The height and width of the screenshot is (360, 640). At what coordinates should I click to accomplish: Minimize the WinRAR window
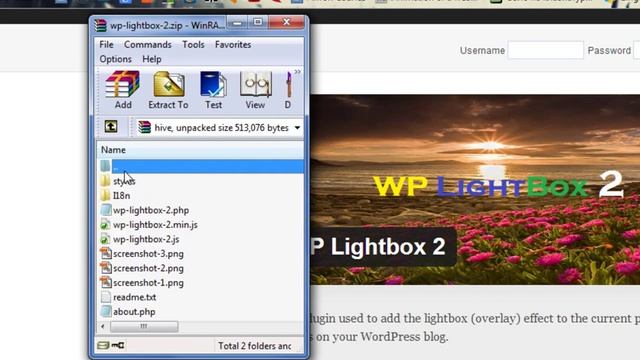[237, 22]
